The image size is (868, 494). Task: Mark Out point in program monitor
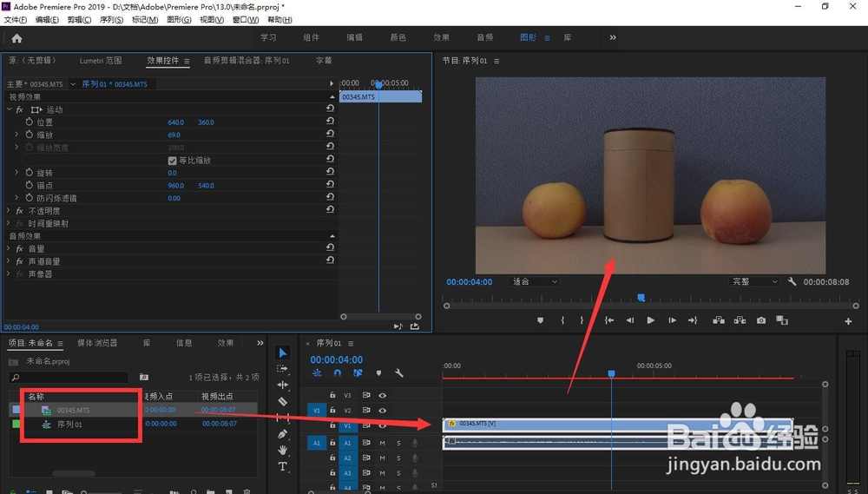tap(582, 320)
